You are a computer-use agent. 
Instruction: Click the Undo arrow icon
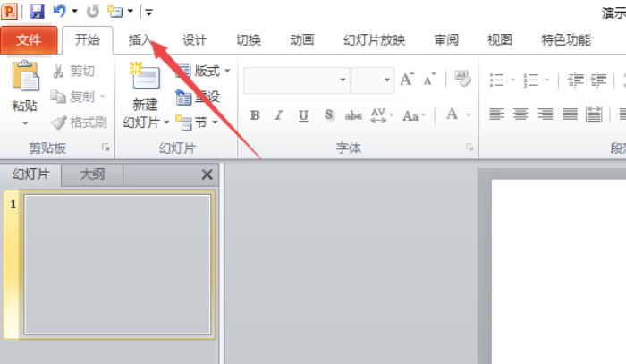pos(59,12)
